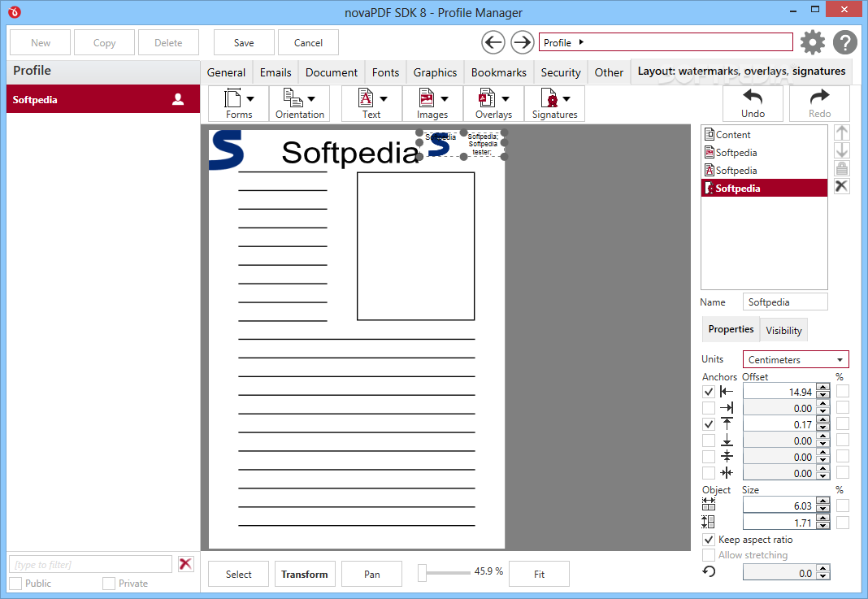Toggle the right anchor checkbox
This screenshot has width=868, height=599.
[709, 408]
